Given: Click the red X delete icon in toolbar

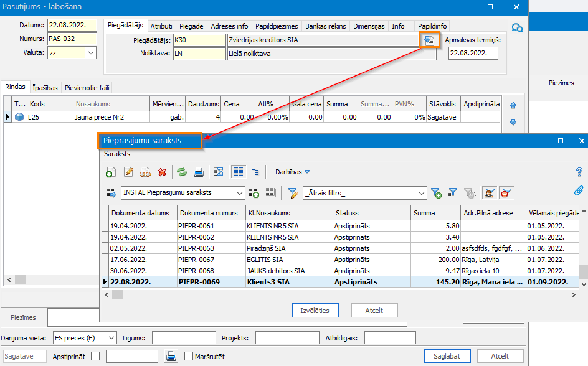Looking at the screenshot, I should 163,172.
